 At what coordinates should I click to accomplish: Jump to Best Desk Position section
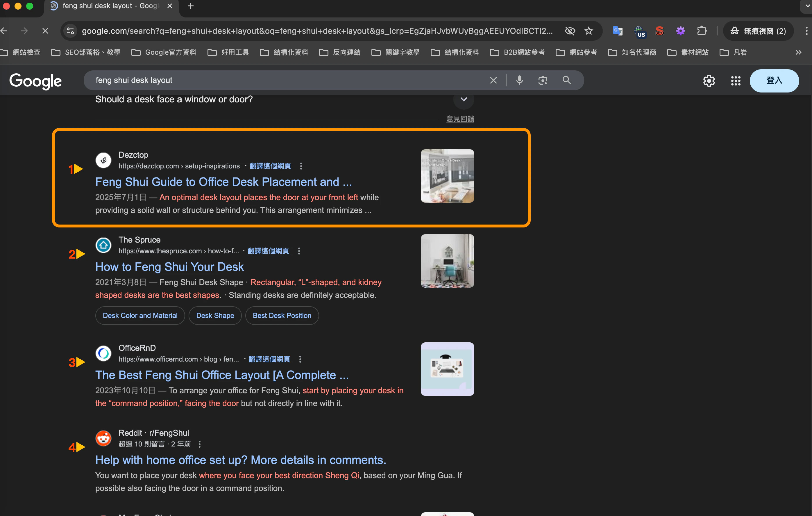pyautogui.click(x=282, y=316)
